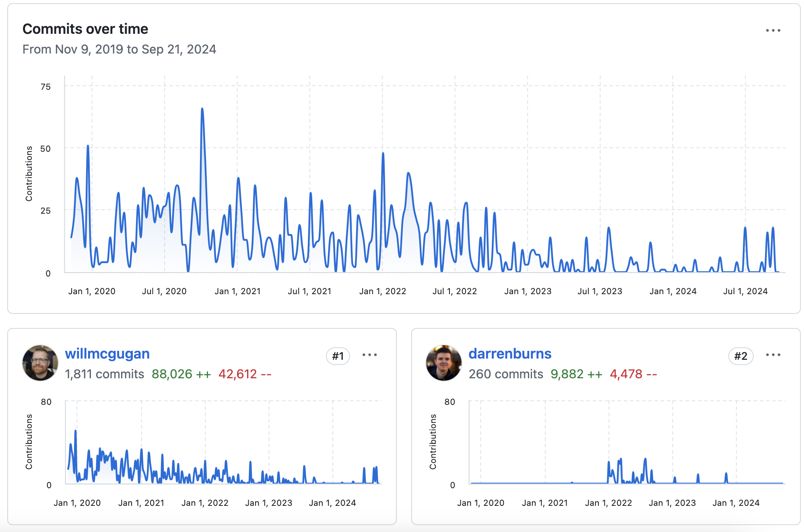Screen dimensions: 804x532
Task: Open darrenburns card three-dot menu
Action: click(x=773, y=355)
